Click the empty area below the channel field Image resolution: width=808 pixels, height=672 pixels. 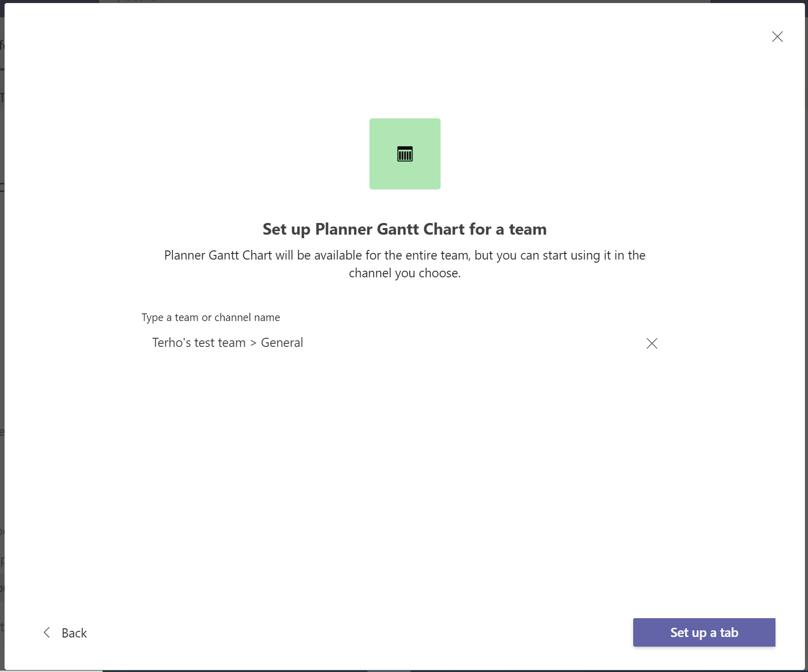[x=404, y=457]
